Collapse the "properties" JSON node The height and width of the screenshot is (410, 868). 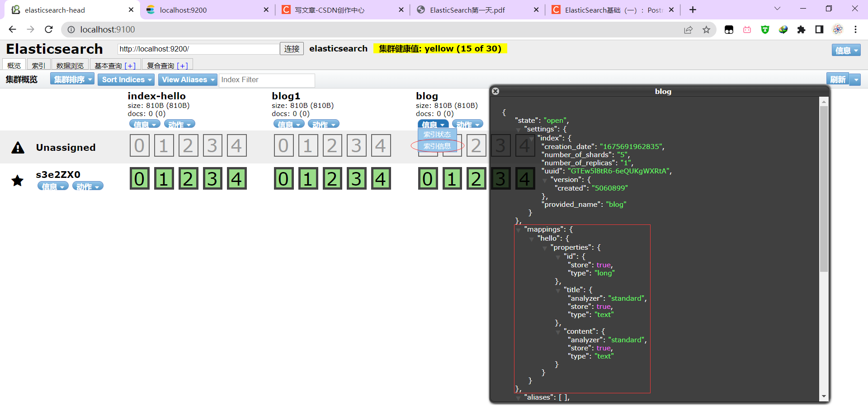pyautogui.click(x=545, y=248)
